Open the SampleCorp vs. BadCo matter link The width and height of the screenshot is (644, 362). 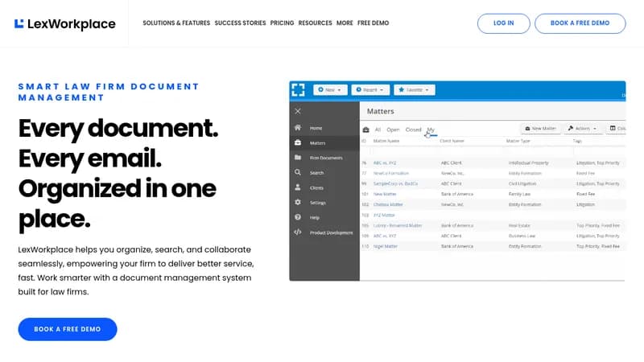[x=395, y=183]
